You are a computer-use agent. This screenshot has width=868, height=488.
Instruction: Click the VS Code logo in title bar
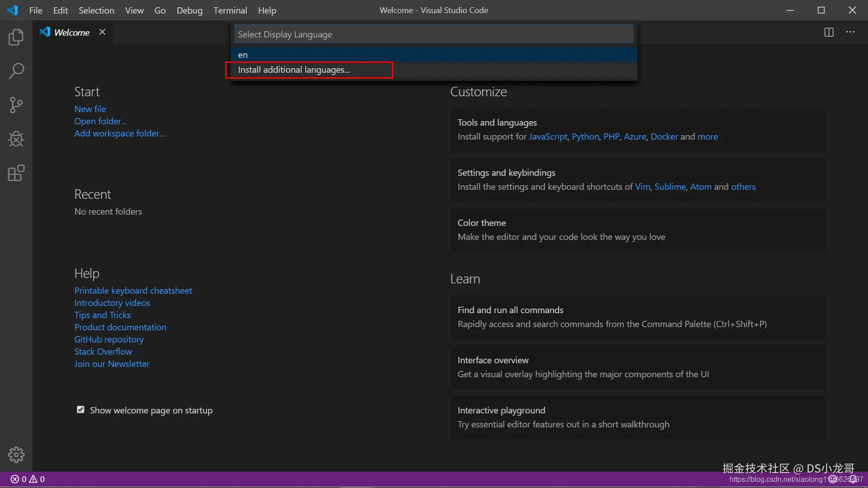tap(12, 10)
